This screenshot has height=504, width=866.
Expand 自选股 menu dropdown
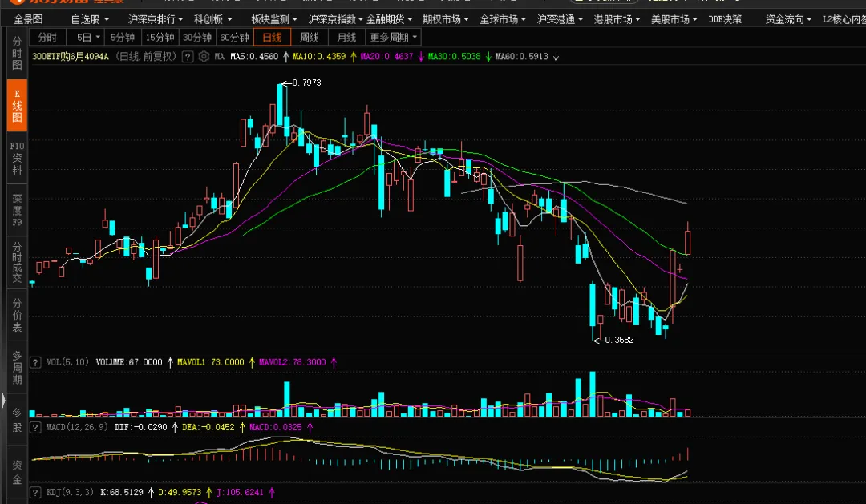point(90,19)
